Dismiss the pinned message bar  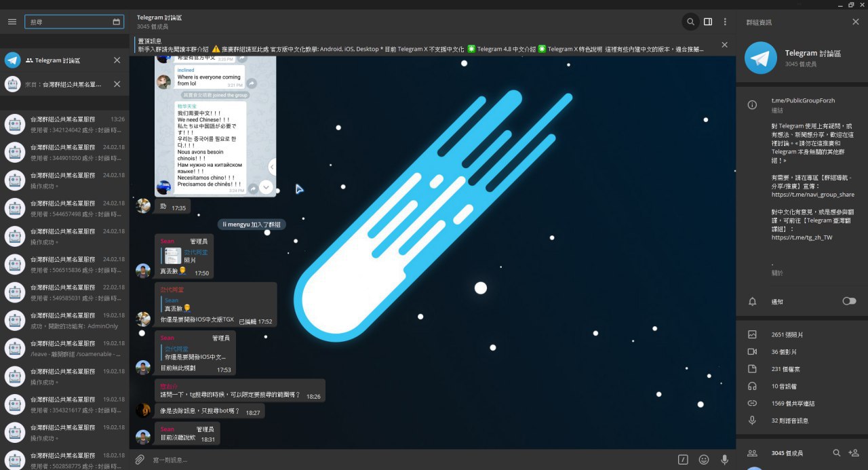(x=724, y=45)
